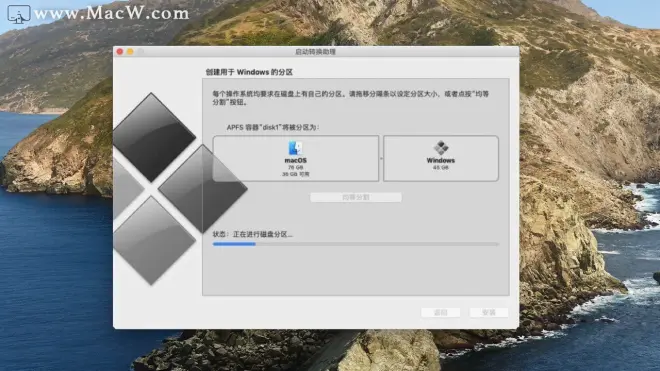
Task: Click the 45 GB Windows size value
Action: (x=441, y=167)
